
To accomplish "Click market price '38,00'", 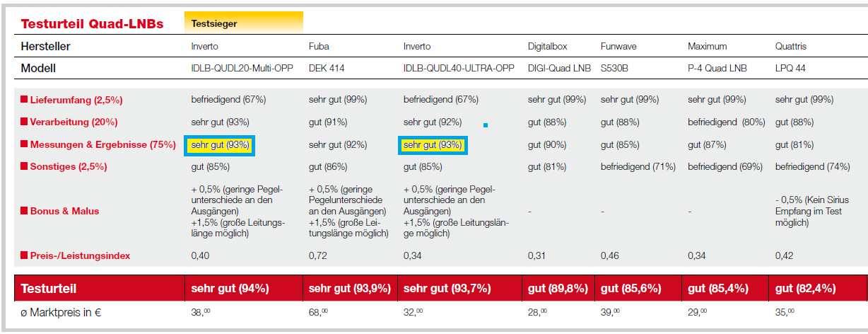I will coord(201,312).
